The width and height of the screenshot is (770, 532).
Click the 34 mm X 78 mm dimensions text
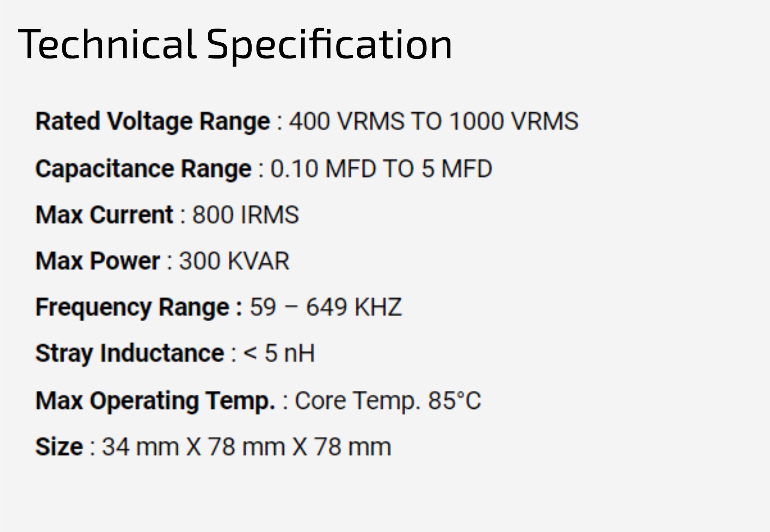tap(193, 447)
